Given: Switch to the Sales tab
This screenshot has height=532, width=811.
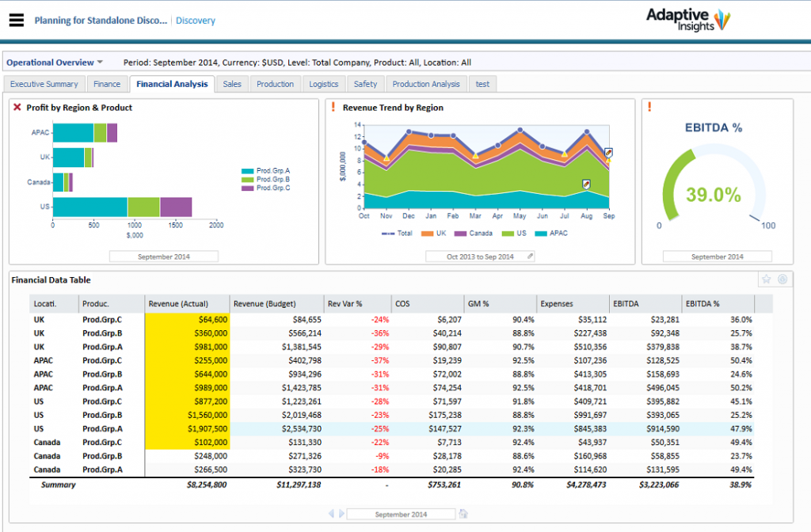Looking at the screenshot, I should [232, 83].
